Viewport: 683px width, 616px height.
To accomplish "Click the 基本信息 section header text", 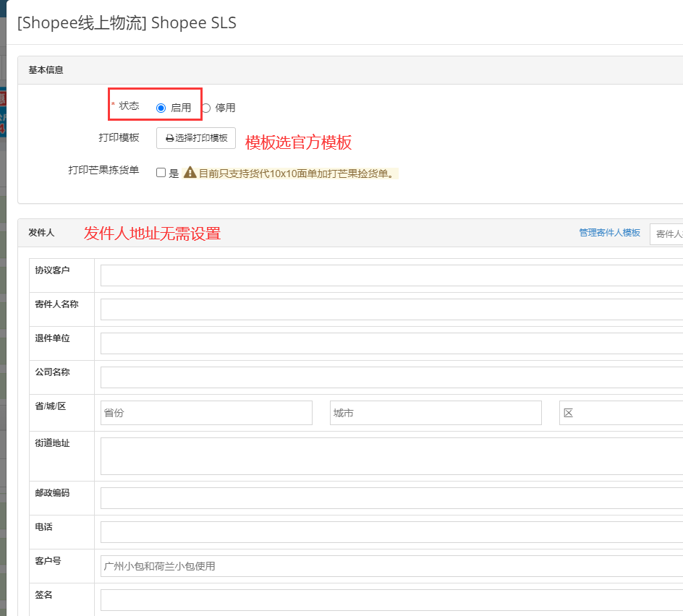I will pos(46,70).
